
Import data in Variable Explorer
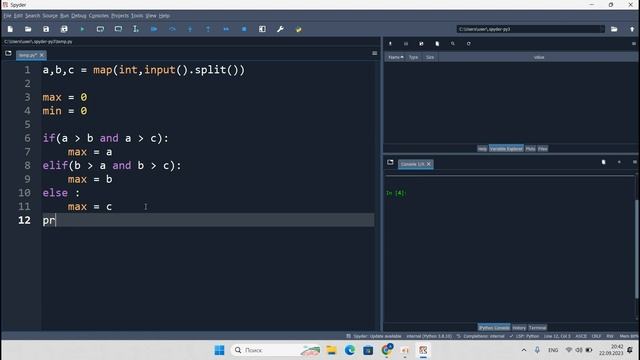click(390, 44)
